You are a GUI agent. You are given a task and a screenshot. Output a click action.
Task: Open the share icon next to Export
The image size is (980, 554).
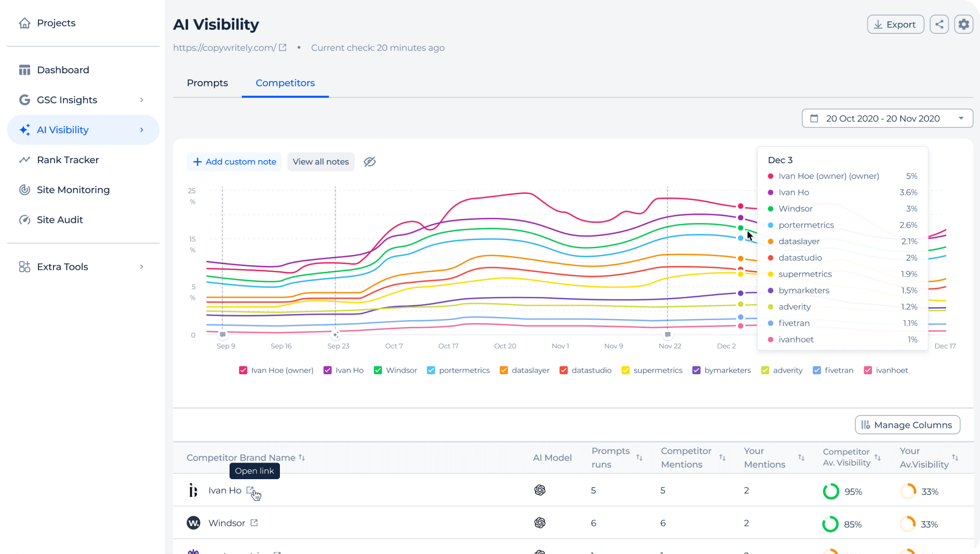pos(939,24)
